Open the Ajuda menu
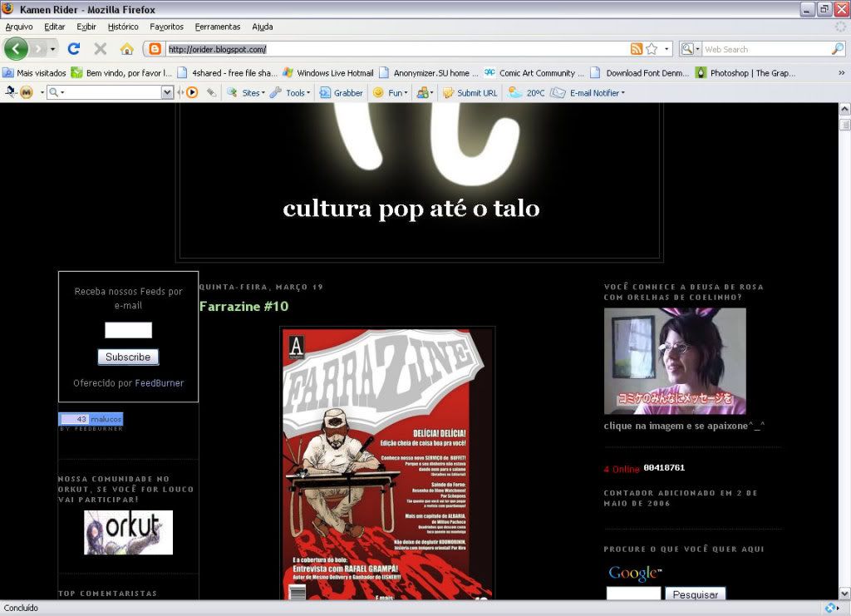This screenshot has height=616, width=851. tap(262, 27)
